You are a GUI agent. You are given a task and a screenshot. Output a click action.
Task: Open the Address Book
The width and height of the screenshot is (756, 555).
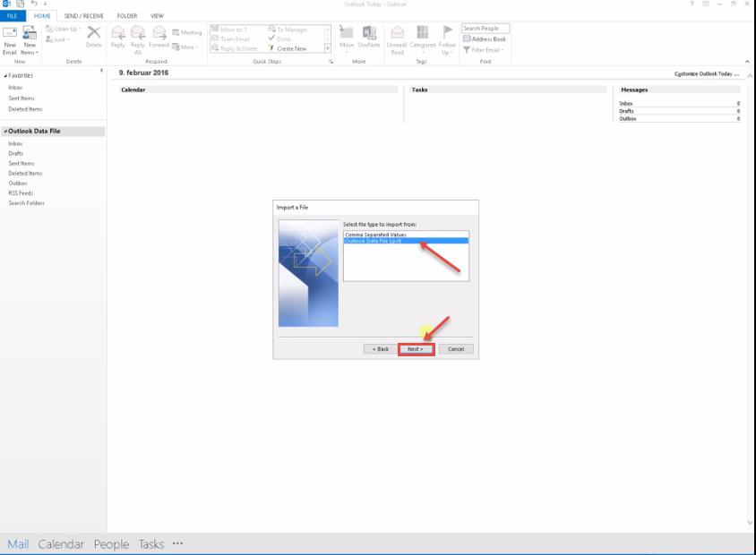point(485,39)
